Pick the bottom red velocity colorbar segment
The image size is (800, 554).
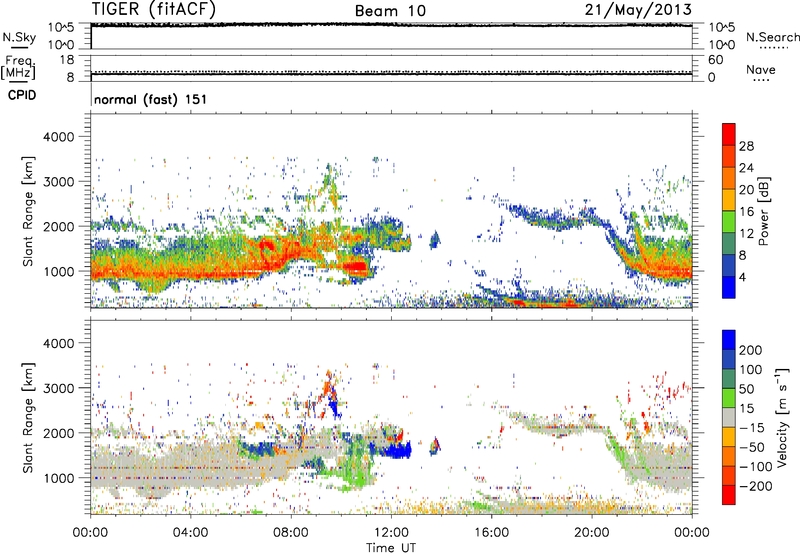(729, 495)
